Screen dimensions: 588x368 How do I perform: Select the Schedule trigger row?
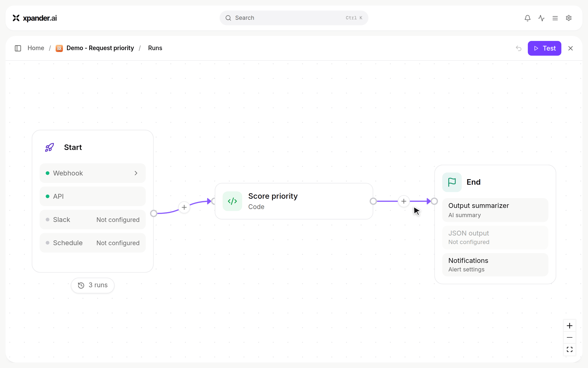93,243
